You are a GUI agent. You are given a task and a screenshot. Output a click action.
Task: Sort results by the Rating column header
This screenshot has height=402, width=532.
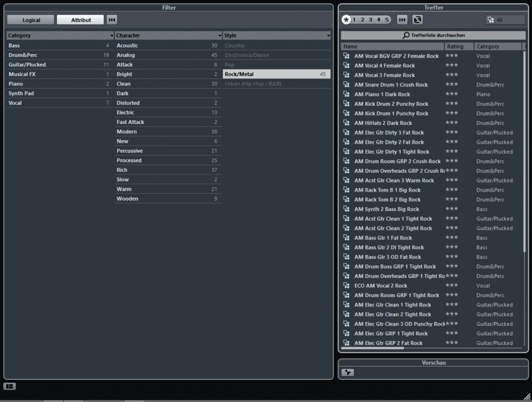[x=459, y=46]
